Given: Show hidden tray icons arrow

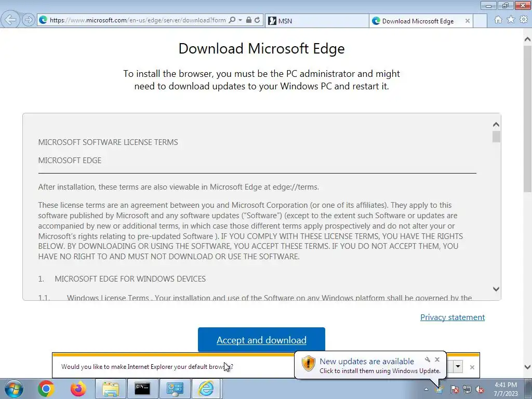Looking at the screenshot, I should [426, 390].
